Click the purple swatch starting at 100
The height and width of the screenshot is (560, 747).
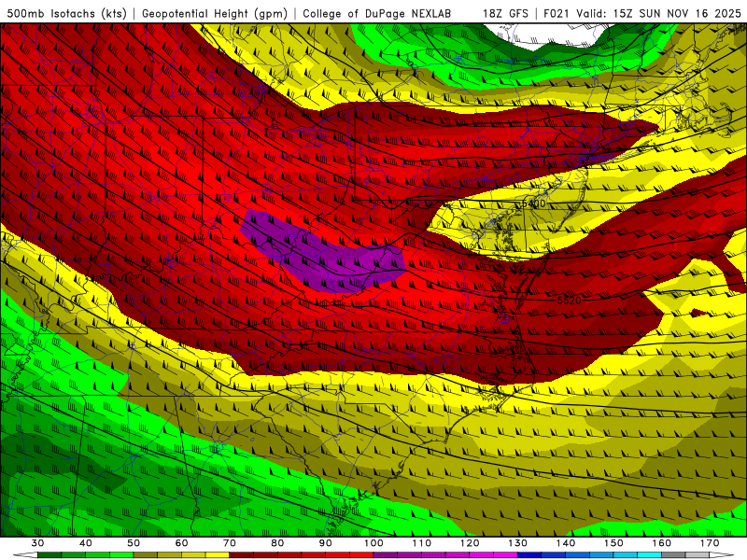coord(386,554)
